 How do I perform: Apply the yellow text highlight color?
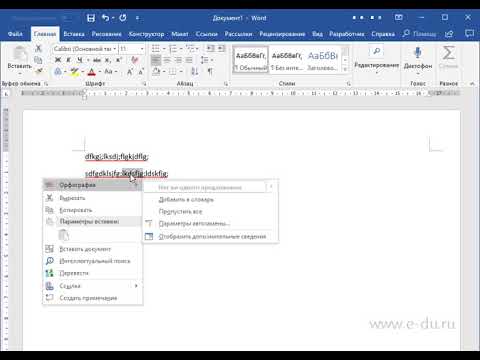pos(74,71)
